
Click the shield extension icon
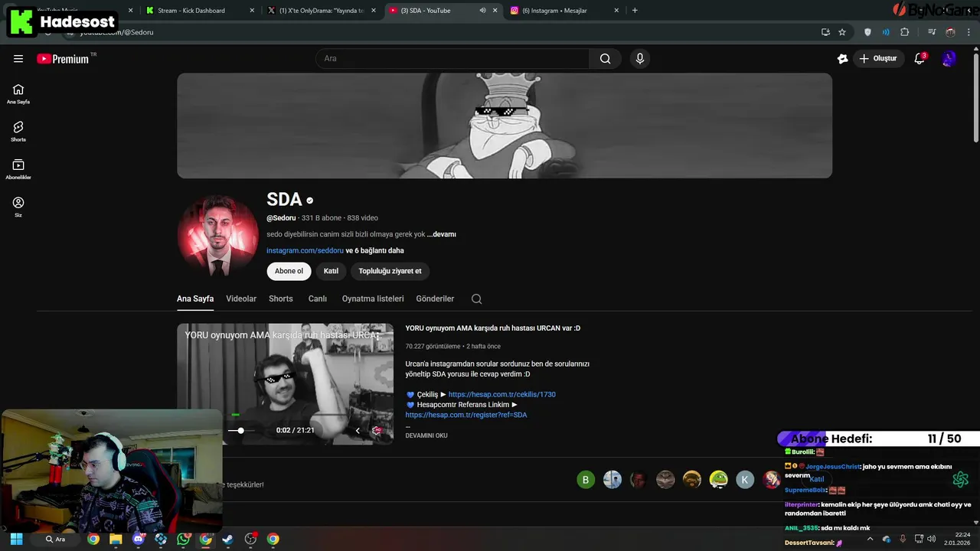(x=867, y=32)
